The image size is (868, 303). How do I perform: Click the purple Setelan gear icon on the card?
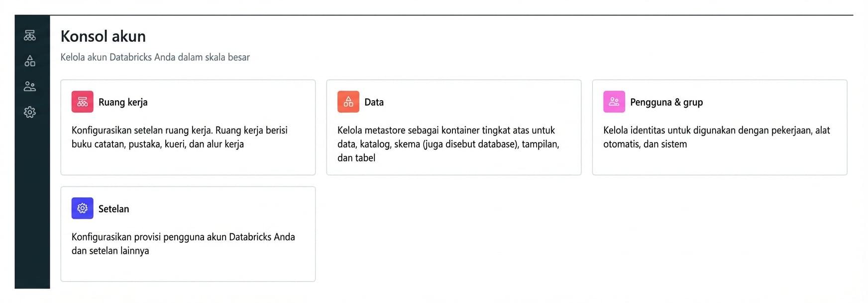(82, 208)
